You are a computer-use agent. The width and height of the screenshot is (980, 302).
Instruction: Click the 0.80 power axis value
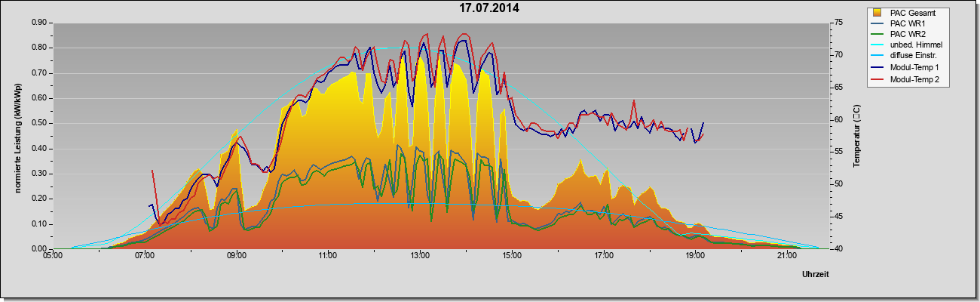tap(40, 48)
